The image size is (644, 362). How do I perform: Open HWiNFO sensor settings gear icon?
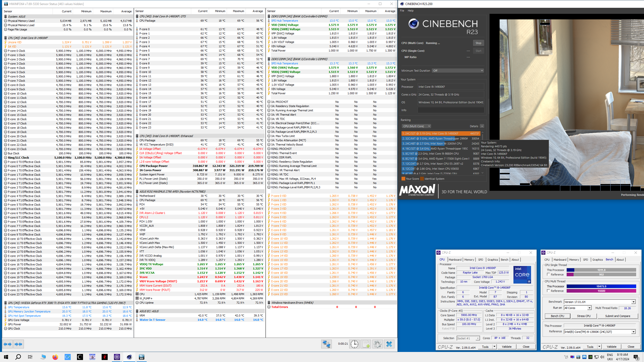pos(377,344)
